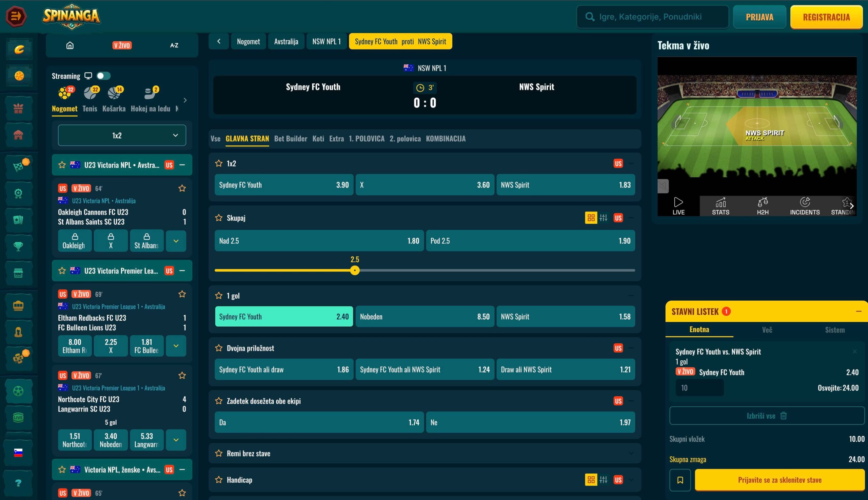This screenshot has height=500, width=868.
Task: Minimize the Stavni listek bet slip
Action: 859,312
